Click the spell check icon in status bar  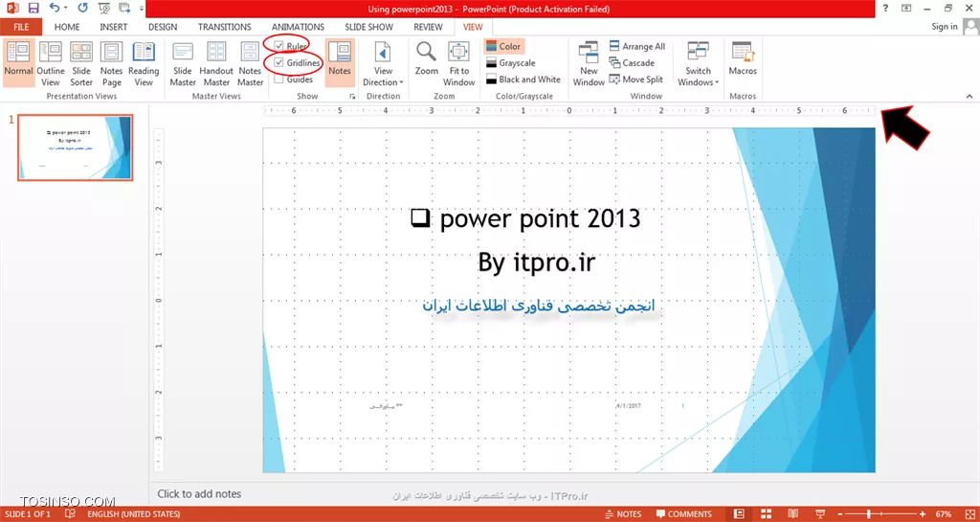tap(71, 514)
